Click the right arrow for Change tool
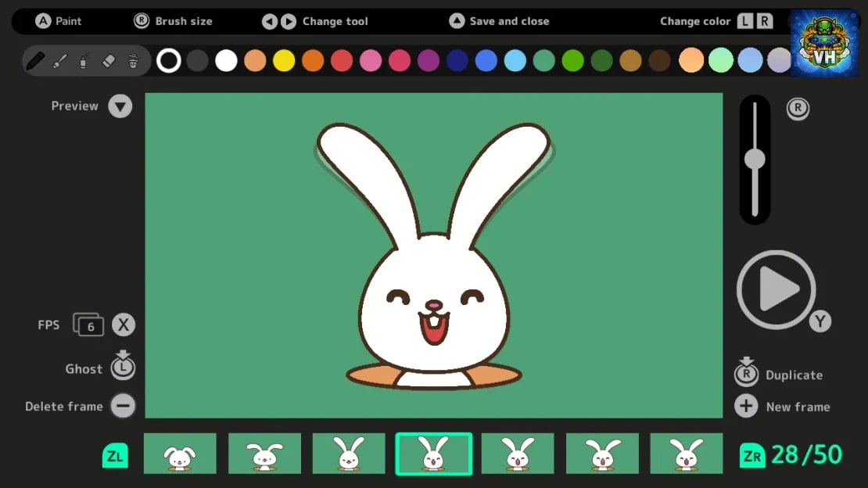Screen dimensions: 868x488 tap(289, 22)
